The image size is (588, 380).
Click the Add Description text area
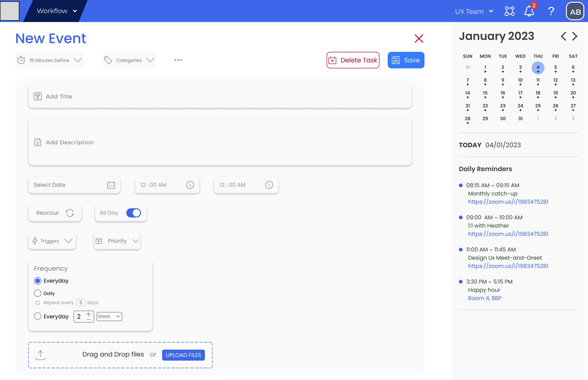coord(220,142)
